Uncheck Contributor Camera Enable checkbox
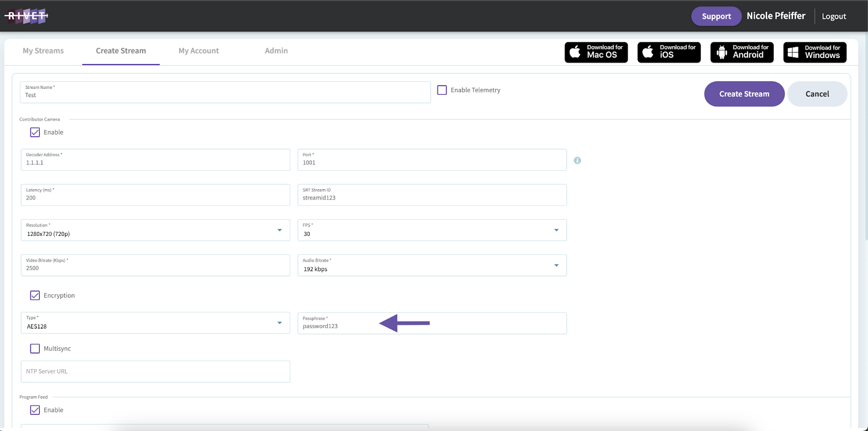 35,132
